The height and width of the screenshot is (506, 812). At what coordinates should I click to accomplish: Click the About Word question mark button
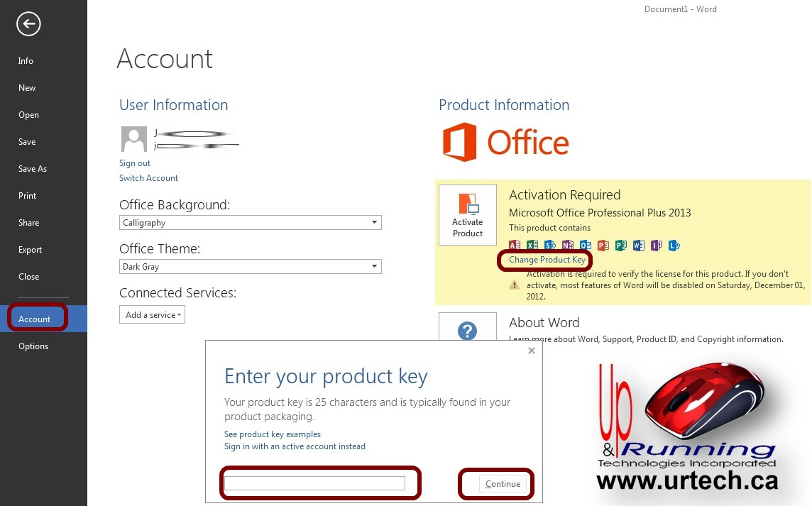(468, 327)
